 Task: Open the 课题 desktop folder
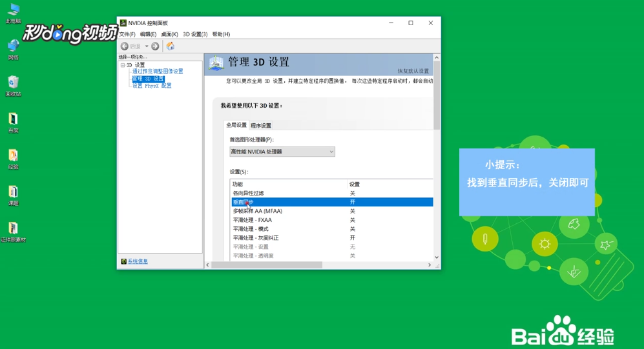tap(13, 195)
